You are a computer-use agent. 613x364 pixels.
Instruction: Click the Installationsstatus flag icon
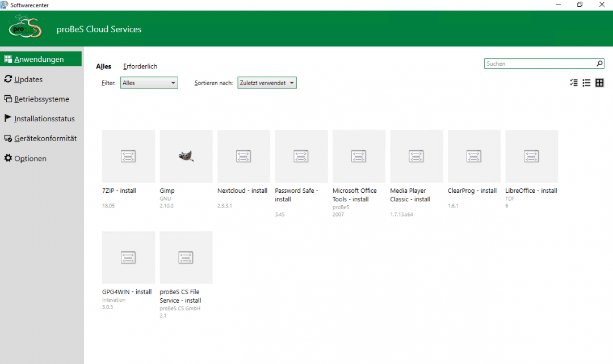point(8,118)
